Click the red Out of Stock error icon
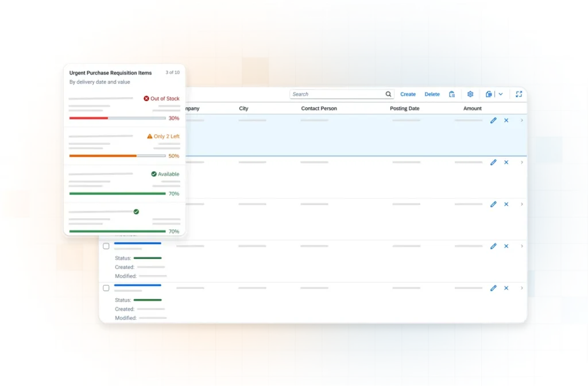Image resolution: width=588 pixels, height=386 pixels. (x=146, y=99)
